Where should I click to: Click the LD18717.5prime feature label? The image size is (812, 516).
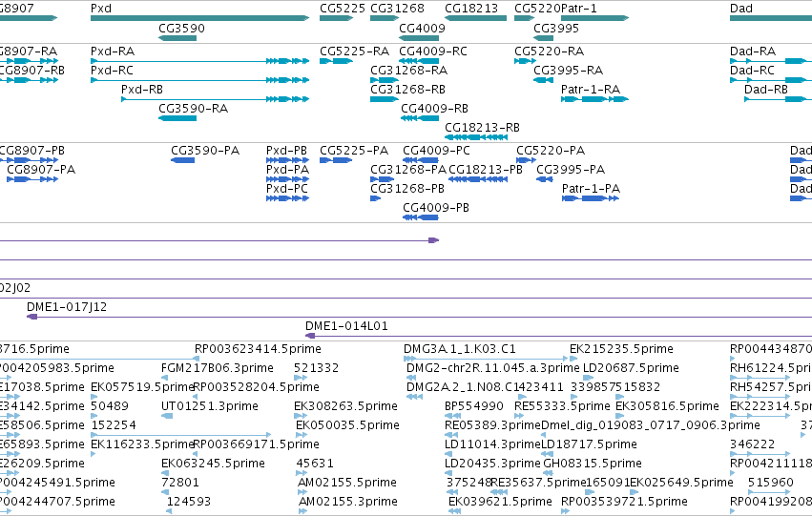(x=589, y=444)
